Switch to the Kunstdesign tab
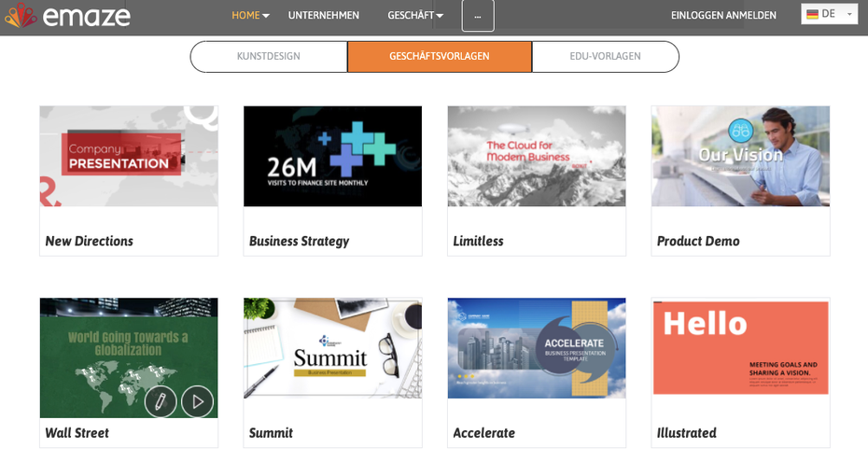This screenshot has height=476, width=868. pyautogui.click(x=269, y=56)
